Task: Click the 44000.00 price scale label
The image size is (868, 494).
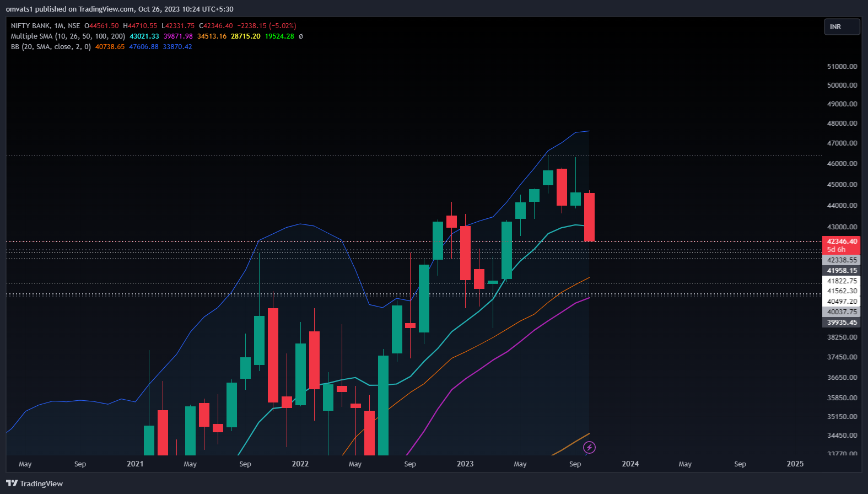Action: click(x=842, y=206)
